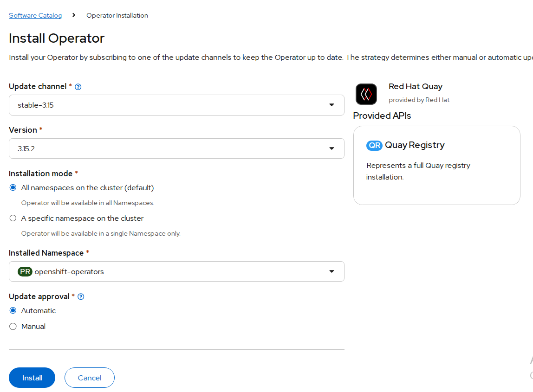Image resolution: width=533 pixels, height=392 pixels.
Task: Click the Update approval help icon
Action: point(81,297)
